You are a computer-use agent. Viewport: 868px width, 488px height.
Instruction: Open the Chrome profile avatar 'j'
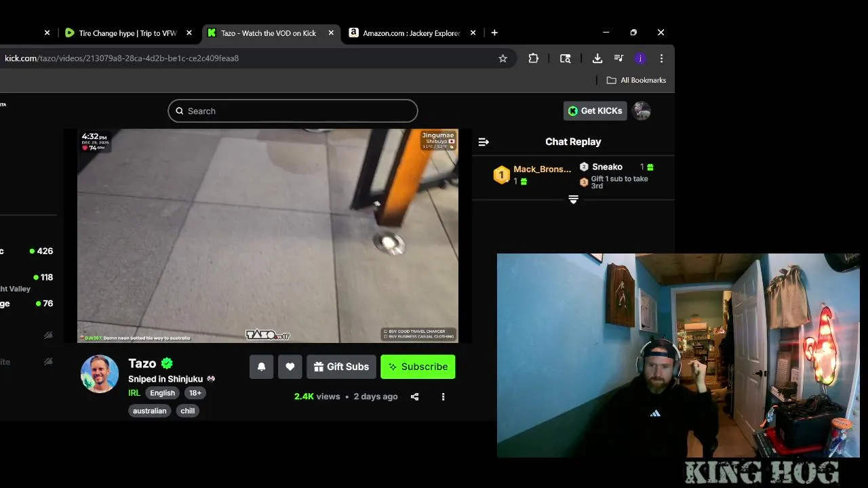pos(640,58)
